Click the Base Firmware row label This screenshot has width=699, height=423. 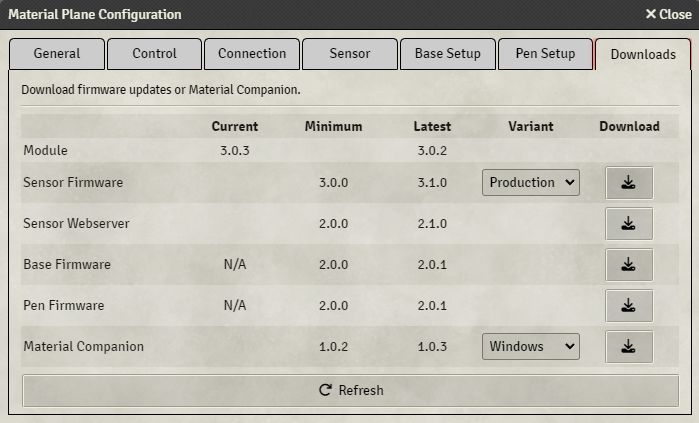click(x=67, y=265)
